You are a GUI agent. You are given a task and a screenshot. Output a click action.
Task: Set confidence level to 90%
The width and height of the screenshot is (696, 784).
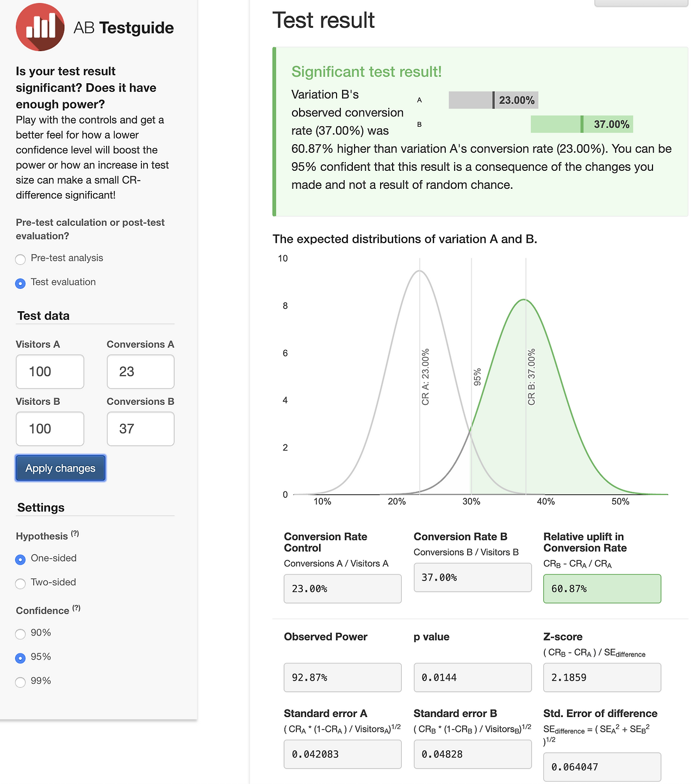(x=21, y=634)
